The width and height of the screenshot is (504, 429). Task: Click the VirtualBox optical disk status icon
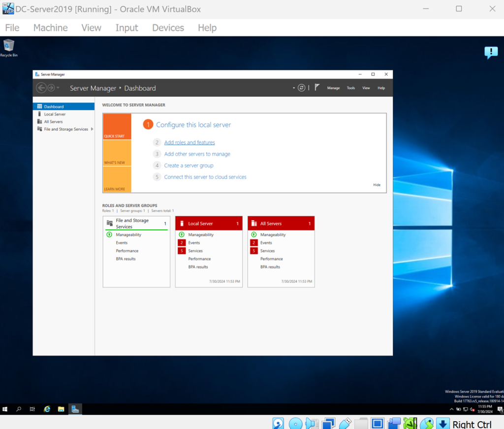(295, 424)
